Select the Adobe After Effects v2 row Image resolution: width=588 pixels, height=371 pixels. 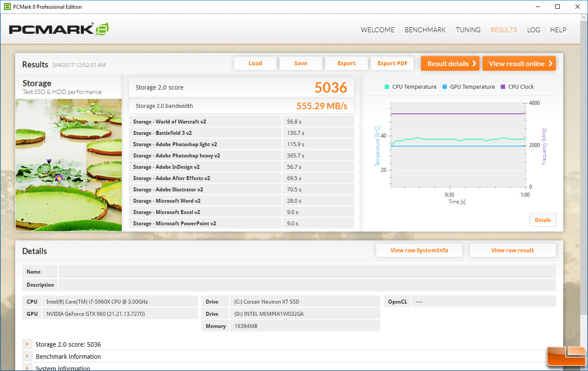click(x=241, y=178)
